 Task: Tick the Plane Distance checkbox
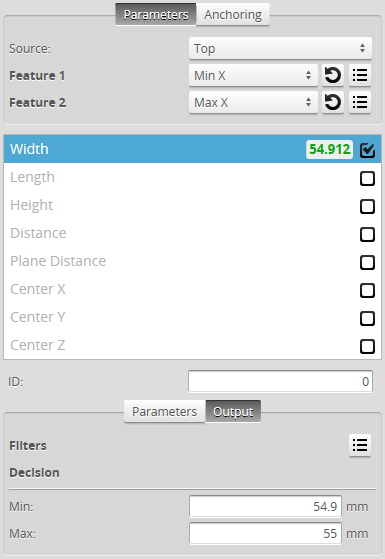pyautogui.click(x=367, y=262)
